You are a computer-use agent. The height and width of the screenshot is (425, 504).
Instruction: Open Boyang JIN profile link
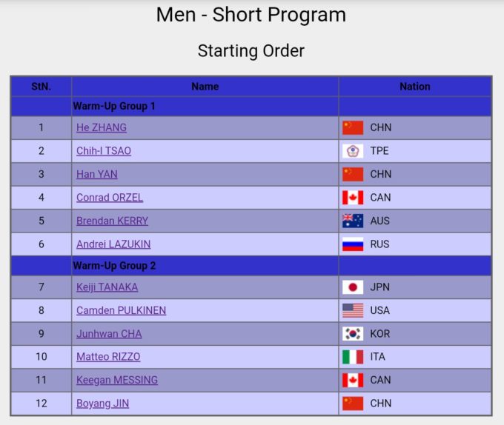(102, 404)
